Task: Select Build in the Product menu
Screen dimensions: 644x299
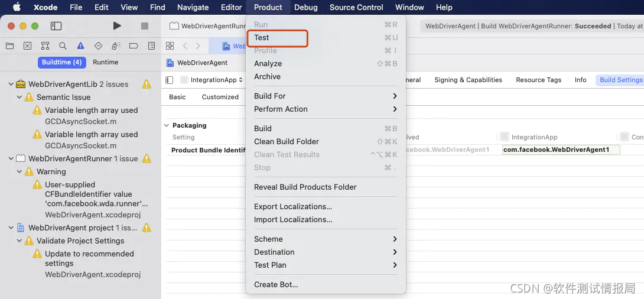Action: tap(326, 129)
